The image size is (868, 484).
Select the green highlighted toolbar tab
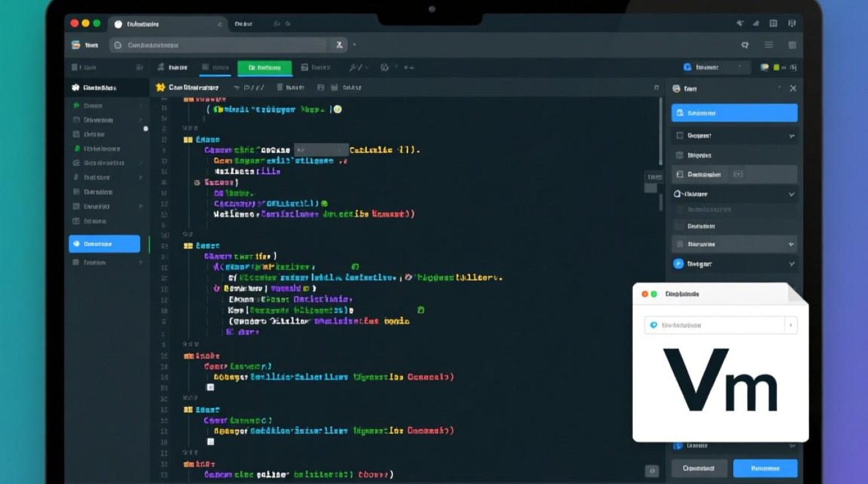[x=265, y=67]
